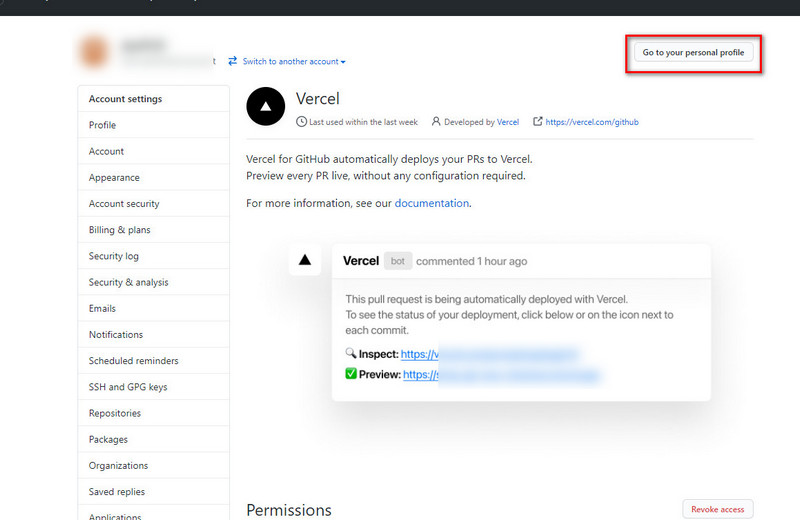Open https://vercel.com/github link
Screen dimensions: 800x520
pos(592,122)
